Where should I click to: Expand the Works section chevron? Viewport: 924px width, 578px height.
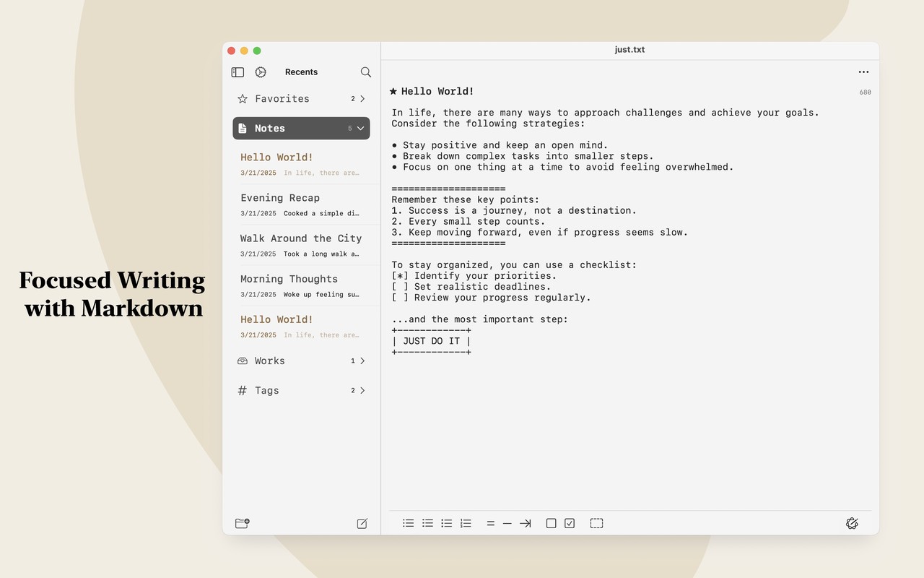pyautogui.click(x=362, y=361)
